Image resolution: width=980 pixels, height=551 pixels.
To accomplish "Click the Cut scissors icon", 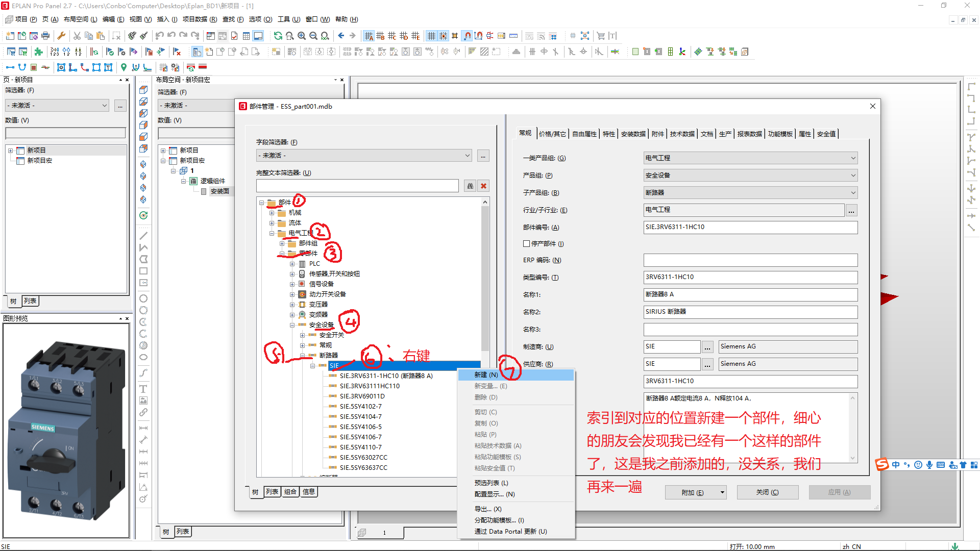I will click(77, 36).
